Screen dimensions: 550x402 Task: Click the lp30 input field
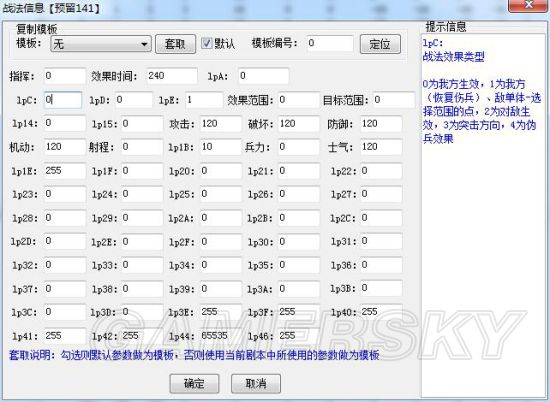(299, 241)
